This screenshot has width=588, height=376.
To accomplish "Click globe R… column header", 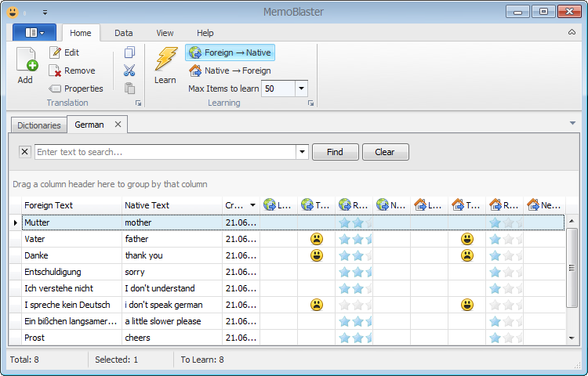I will pyautogui.click(x=354, y=205).
